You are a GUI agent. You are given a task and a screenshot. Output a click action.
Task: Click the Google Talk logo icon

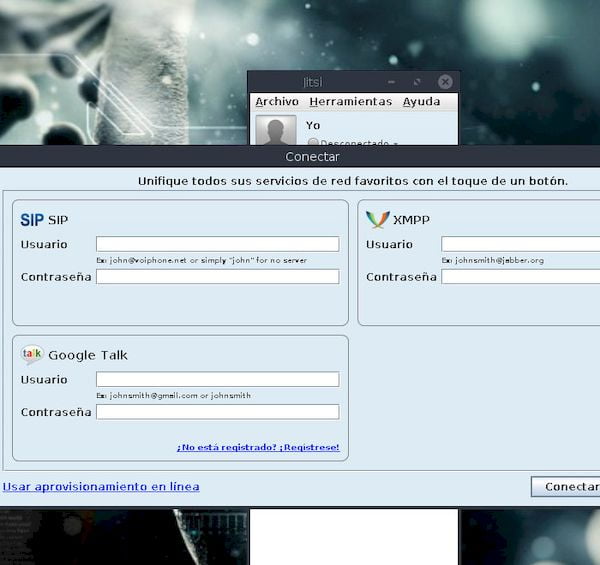[32, 355]
